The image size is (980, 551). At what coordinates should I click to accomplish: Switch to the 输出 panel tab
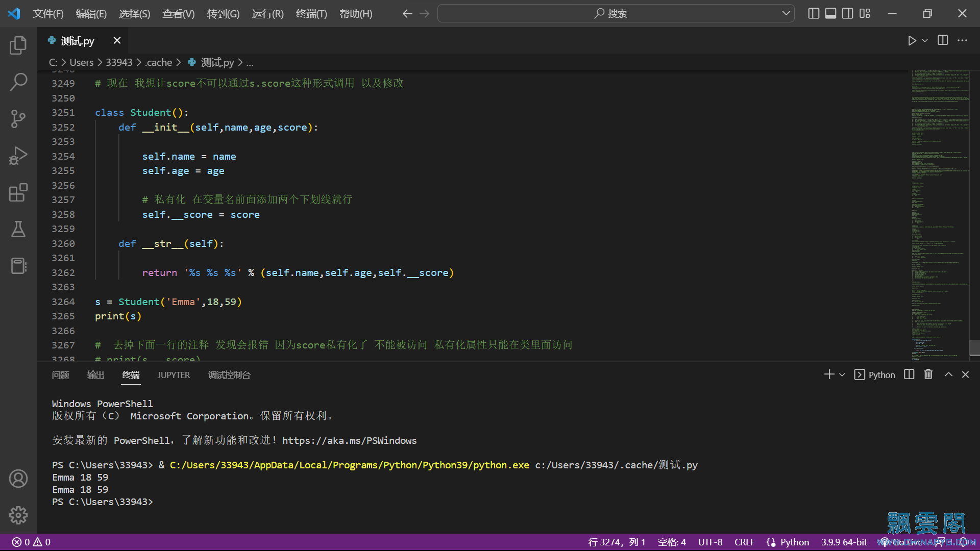[95, 375]
